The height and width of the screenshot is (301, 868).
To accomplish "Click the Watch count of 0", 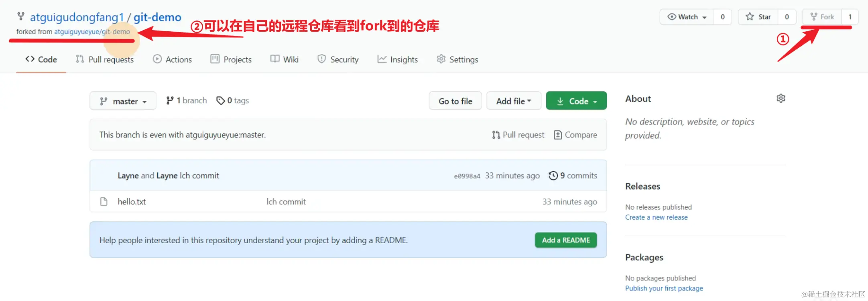I will pyautogui.click(x=723, y=17).
